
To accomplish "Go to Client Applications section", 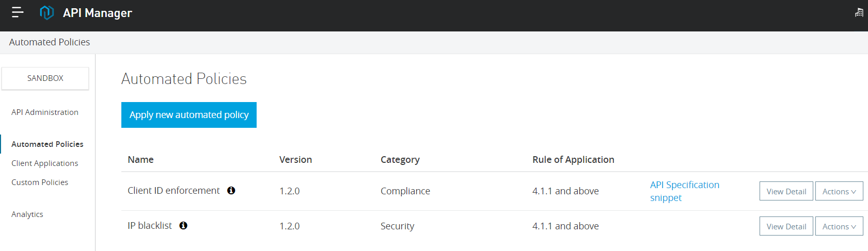I will point(45,163).
